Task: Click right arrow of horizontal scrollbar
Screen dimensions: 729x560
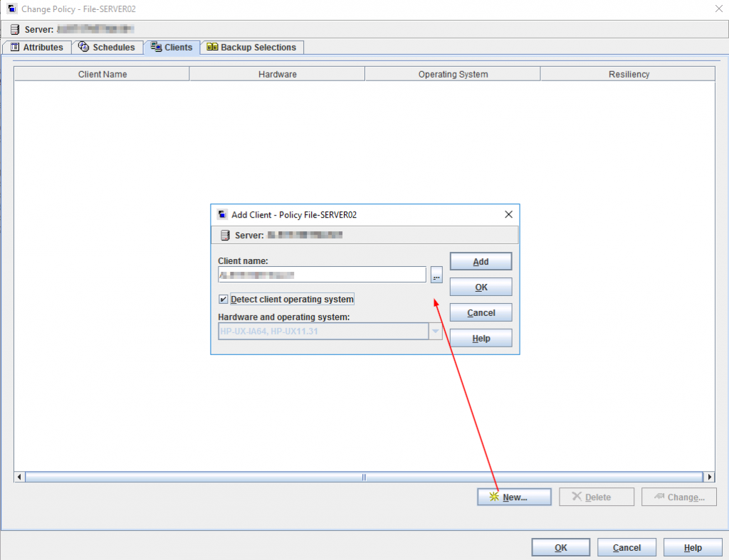Action: pyautogui.click(x=708, y=477)
